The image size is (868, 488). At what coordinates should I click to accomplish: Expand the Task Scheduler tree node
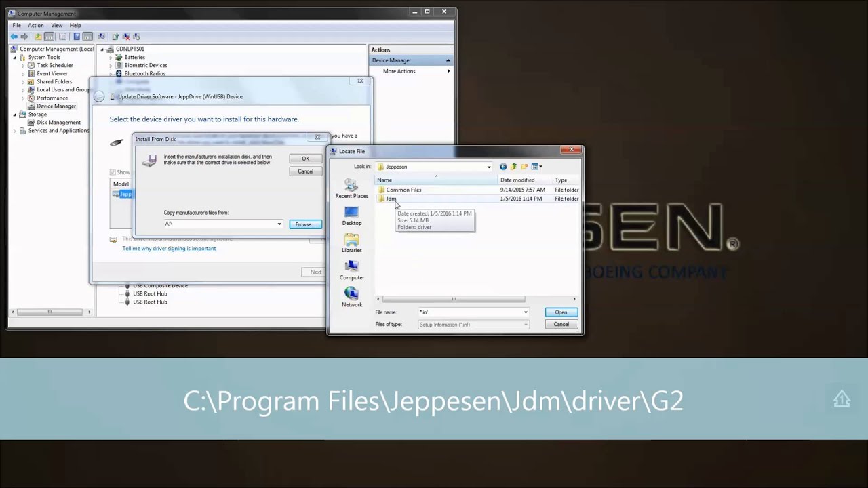point(23,65)
